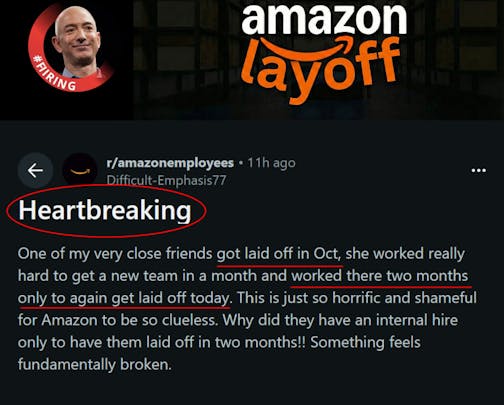
Task: Go back using the left arrow button
Action: click(x=35, y=171)
